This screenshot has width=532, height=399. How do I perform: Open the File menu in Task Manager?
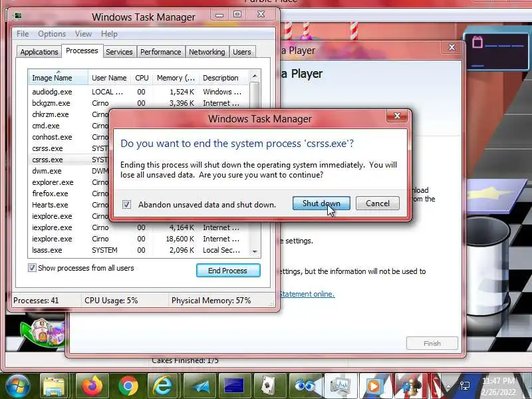tap(23, 34)
